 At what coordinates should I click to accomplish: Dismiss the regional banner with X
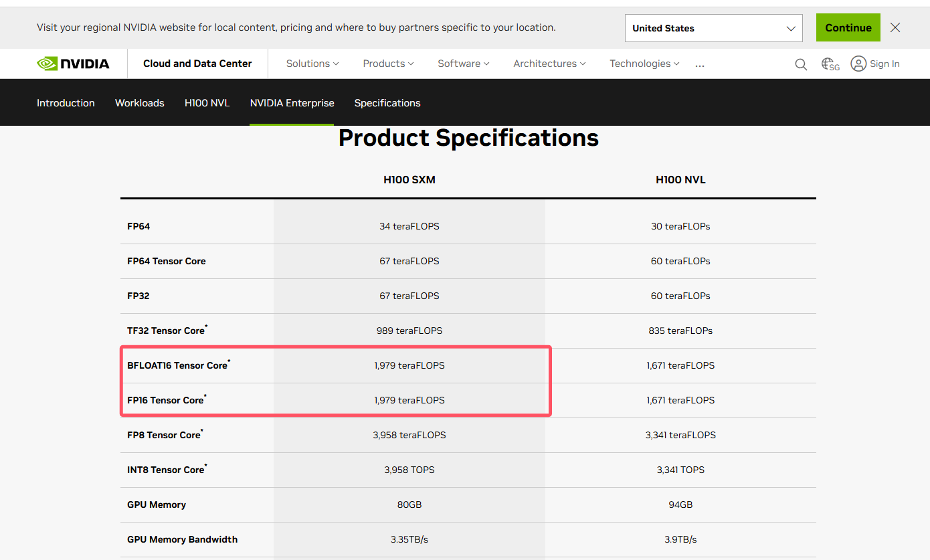(895, 27)
